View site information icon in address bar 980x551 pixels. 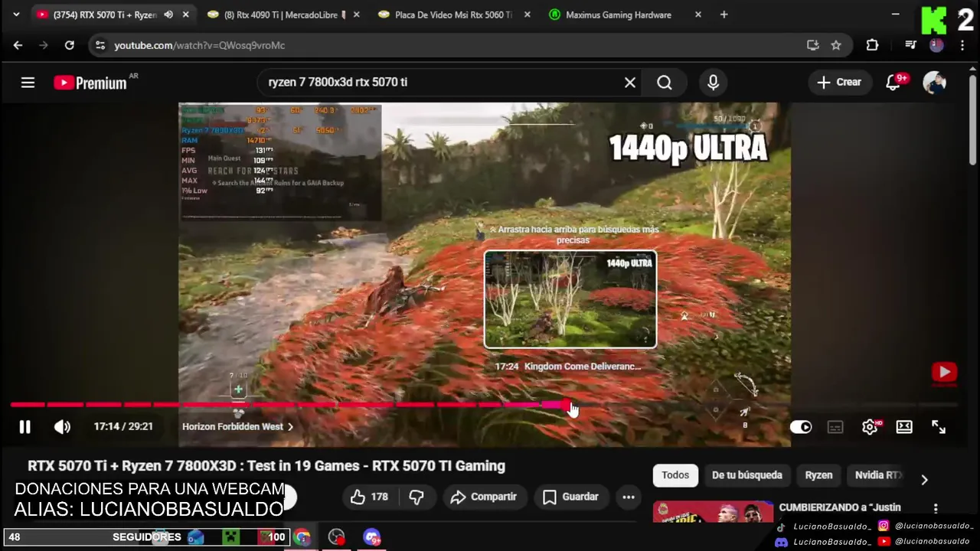[100, 45]
